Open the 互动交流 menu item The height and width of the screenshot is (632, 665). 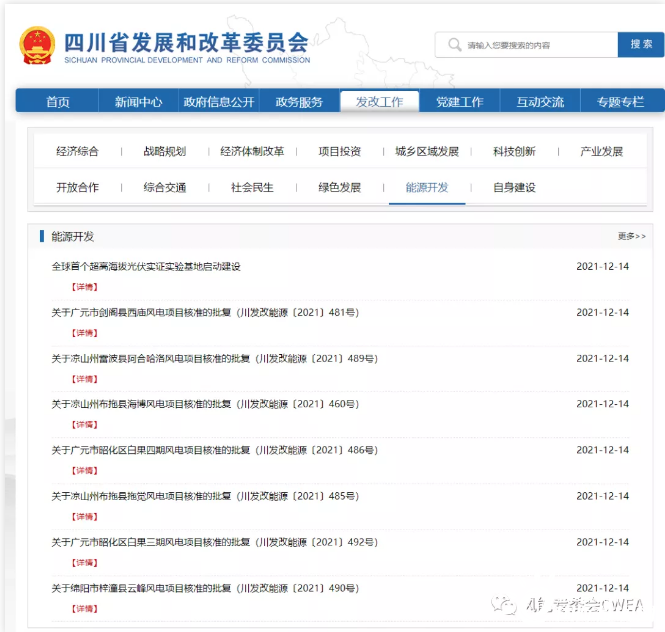point(540,102)
